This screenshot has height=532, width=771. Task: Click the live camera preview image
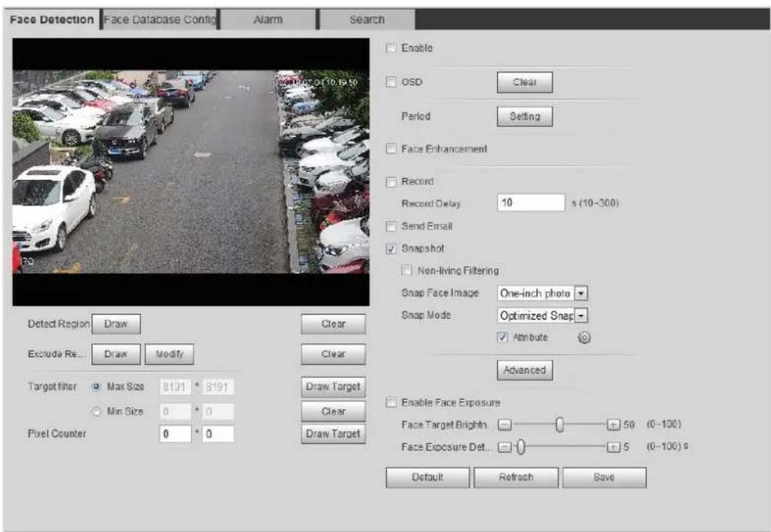(x=191, y=172)
